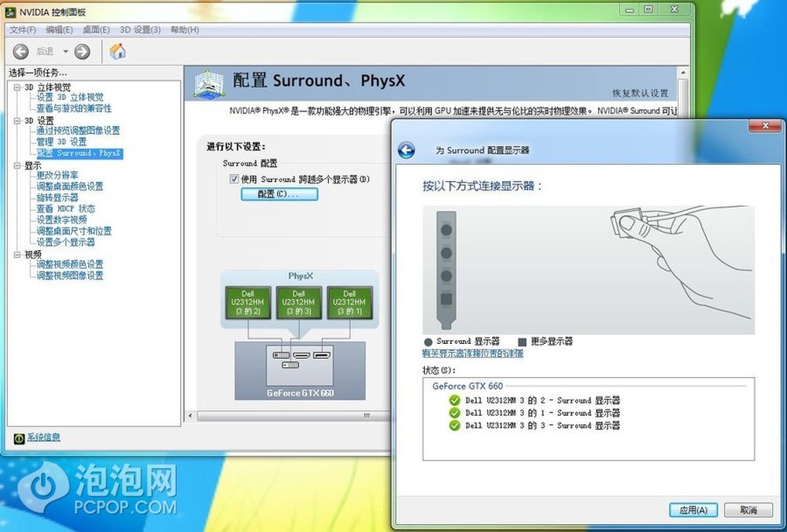Click back arrow in Surround configuration dialog
This screenshot has height=532, width=787.
[406, 150]
